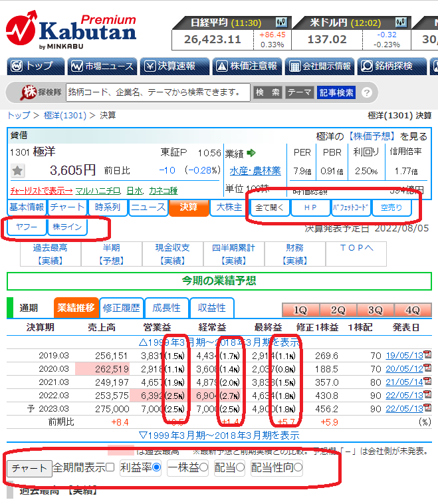Image resolution: width=438 pixels, height=504 pixels.
Task: Switch to the 基本情報 tab
Action: click(27, 207)
